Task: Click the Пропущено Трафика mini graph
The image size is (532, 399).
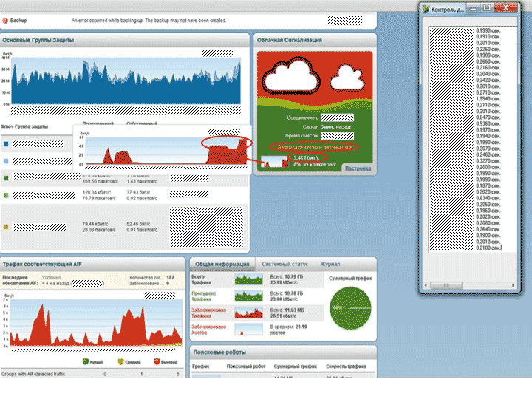Action: (249, 296)
